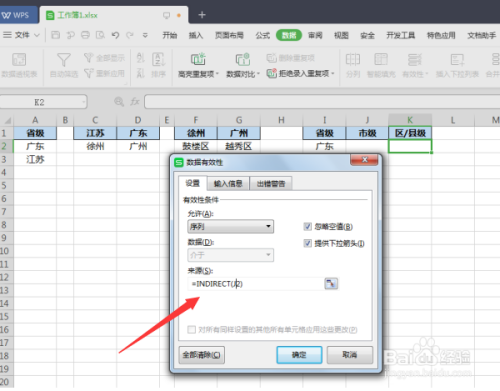This screenshot has height=391, width=500.
Task: Open the Data (数据) dropdown showing 介于
Action: [230, 255]
